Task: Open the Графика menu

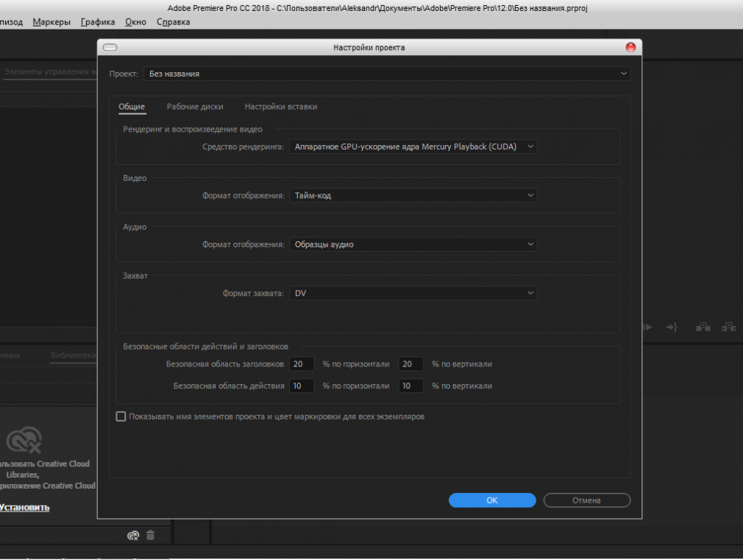Action: (98, 22)
